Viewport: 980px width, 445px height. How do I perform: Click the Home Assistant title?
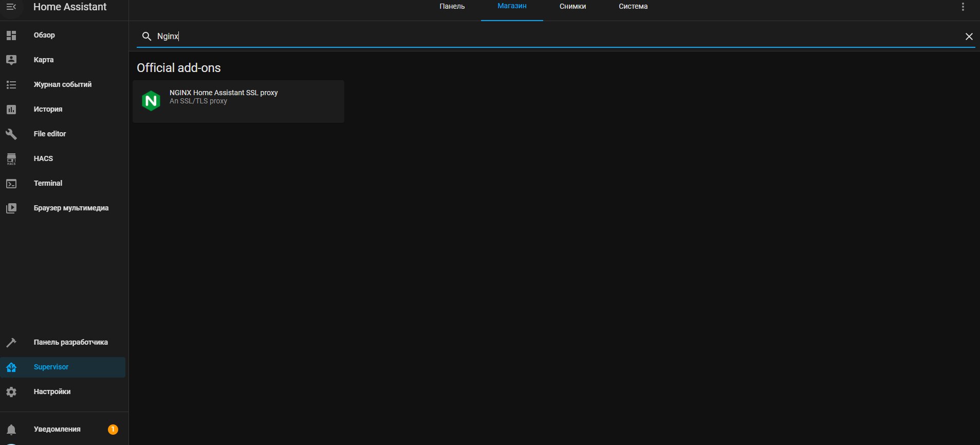(x=70, y=7)
